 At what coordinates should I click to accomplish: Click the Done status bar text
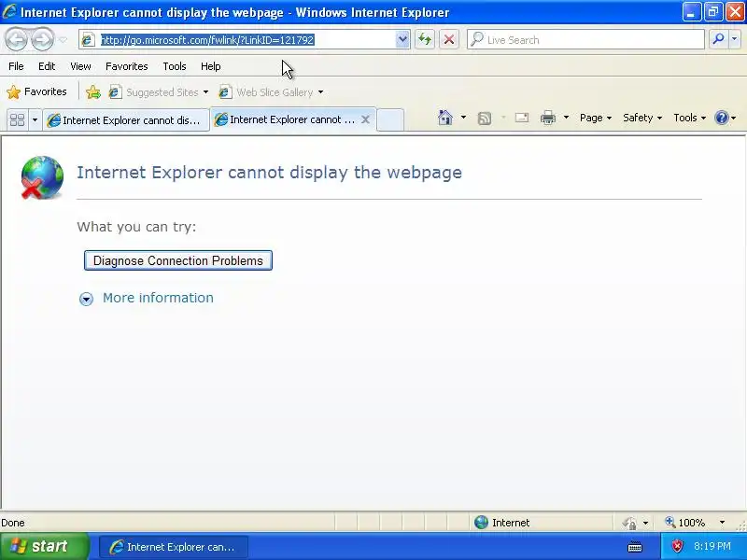(x=13, y=523)
